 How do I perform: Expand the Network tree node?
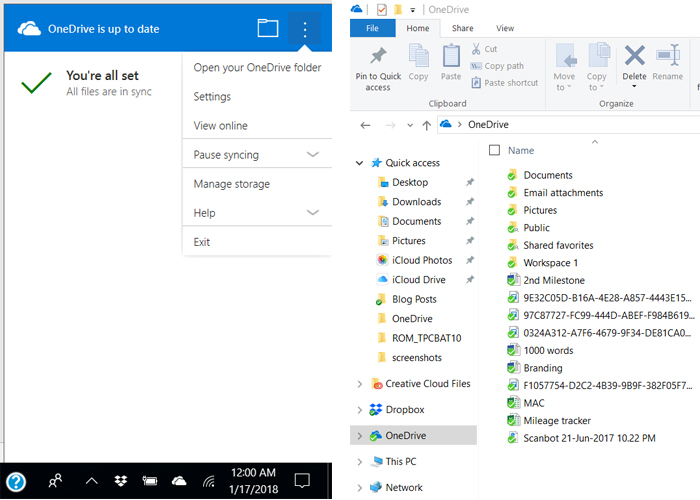(x=359, y=488)
